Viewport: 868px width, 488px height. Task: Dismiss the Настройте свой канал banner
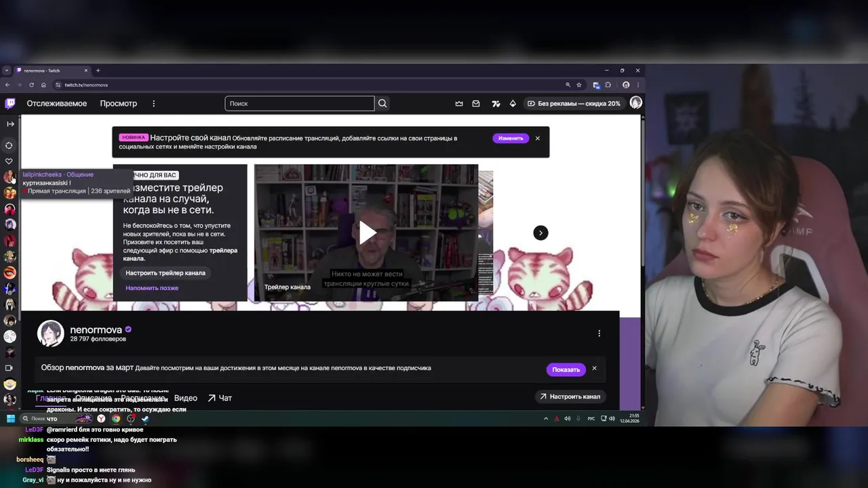538,138
